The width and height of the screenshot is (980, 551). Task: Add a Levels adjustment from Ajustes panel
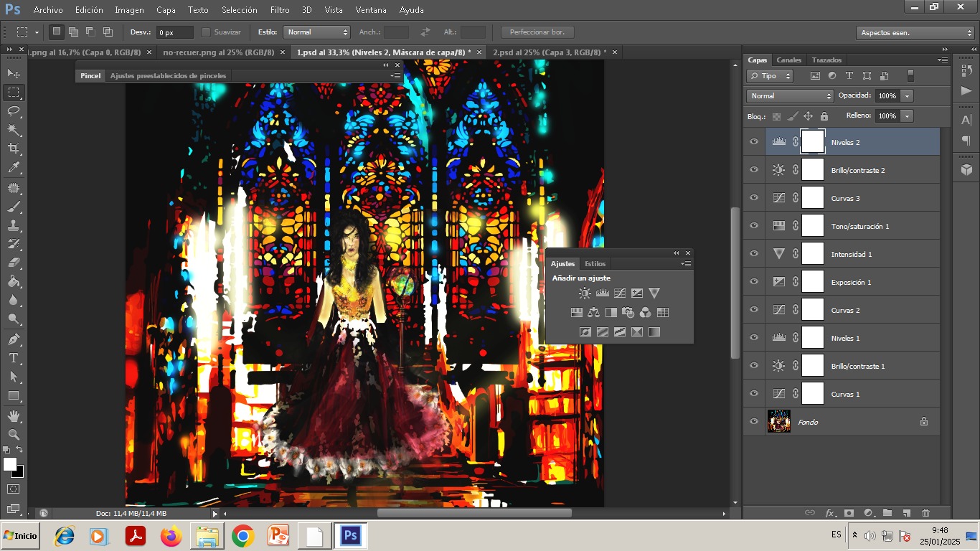(602, 293)
